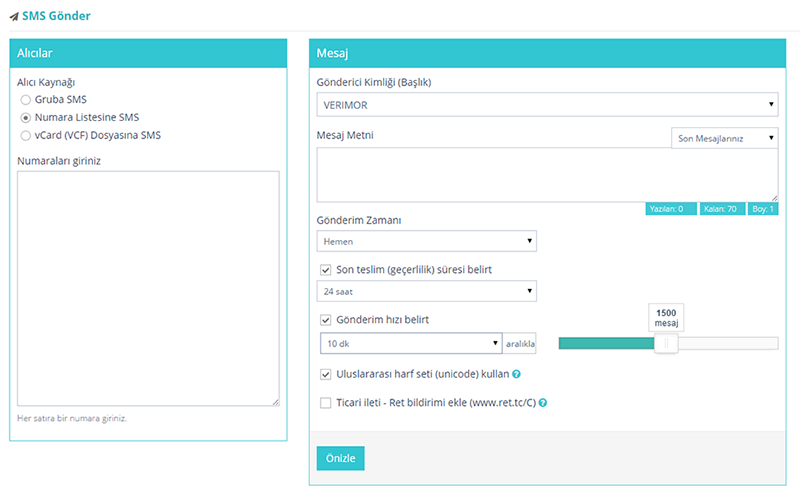Open the Hemen send time dropdown
The height and width of the screenshot is (497, 800).
[427, 241]
